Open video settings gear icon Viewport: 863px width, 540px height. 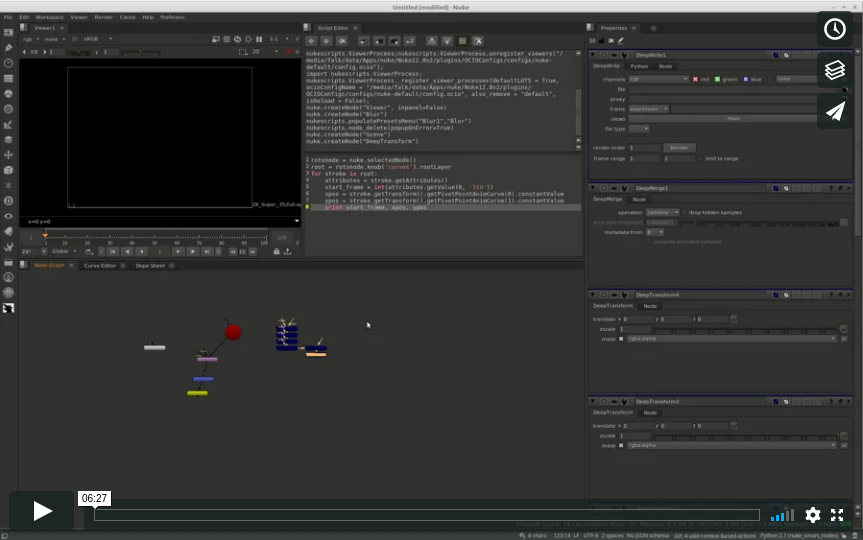click(813, 515)
